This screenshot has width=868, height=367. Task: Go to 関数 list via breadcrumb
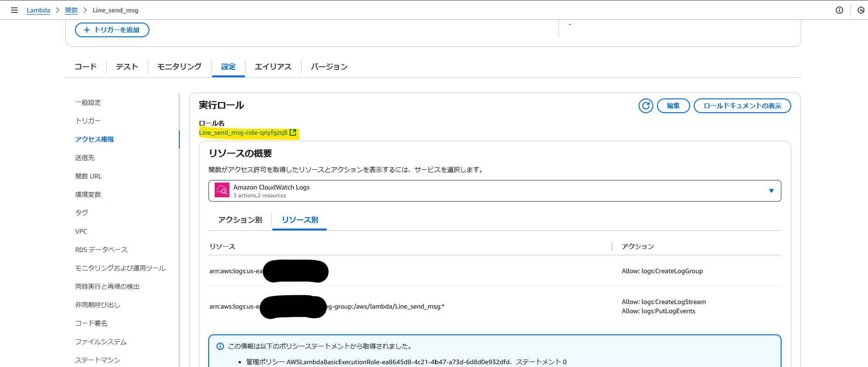coord(71,10)
